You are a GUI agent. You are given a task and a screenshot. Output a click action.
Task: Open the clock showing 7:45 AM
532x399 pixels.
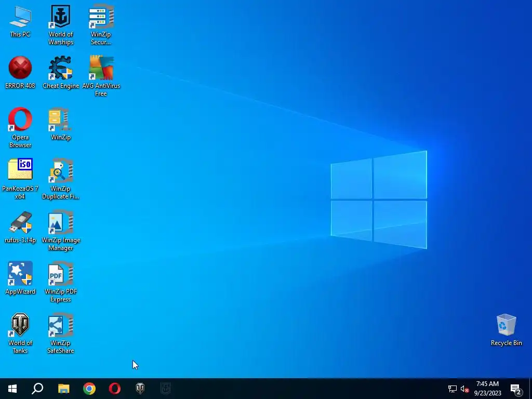(487, 389)
